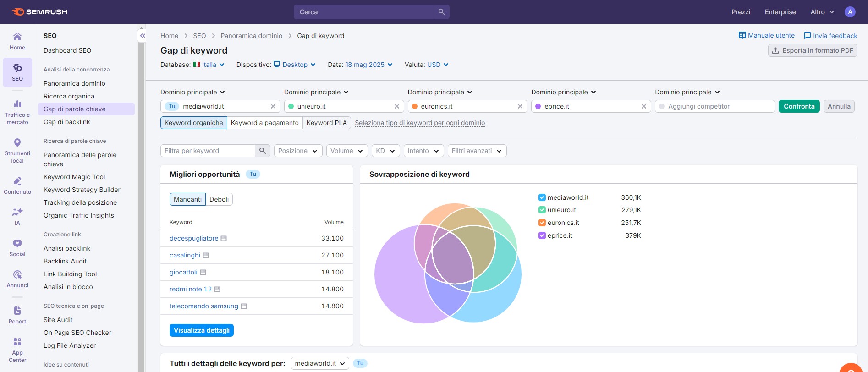The image size is (868, 372).
Task: Remove euronics.it domain with X
Action: 520,106
